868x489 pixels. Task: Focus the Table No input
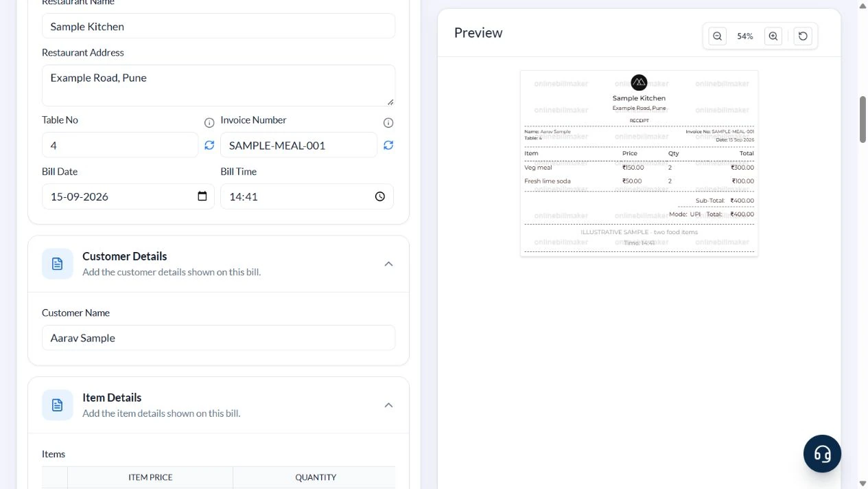[x=120, y=145]
